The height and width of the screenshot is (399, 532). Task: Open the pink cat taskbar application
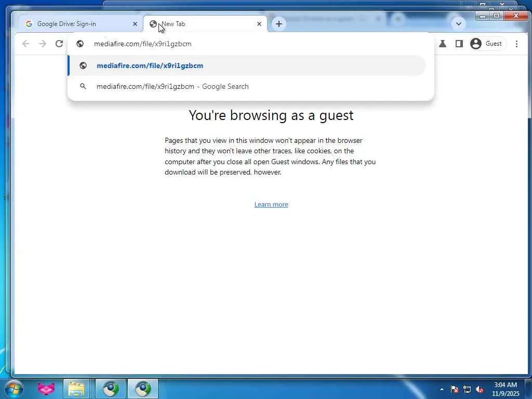pyautogui.click(x=46, y=389)
